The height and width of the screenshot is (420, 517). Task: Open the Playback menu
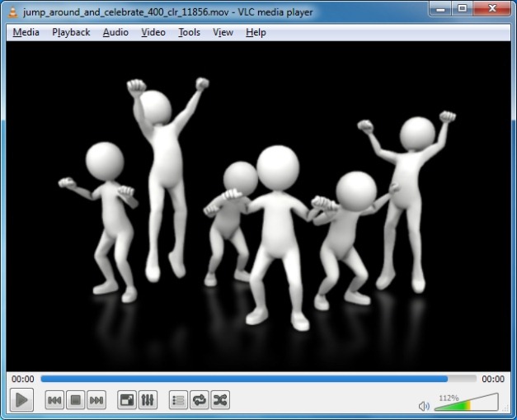71,32
